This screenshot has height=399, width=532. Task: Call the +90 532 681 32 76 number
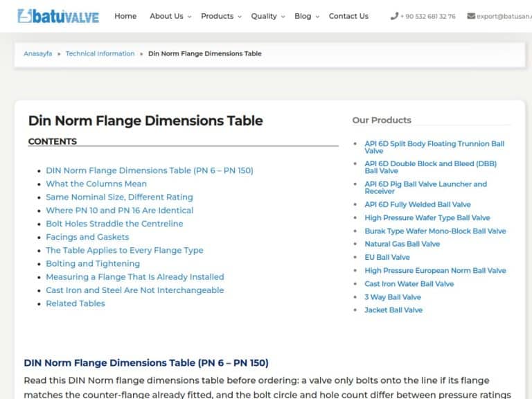click(428, 17)
